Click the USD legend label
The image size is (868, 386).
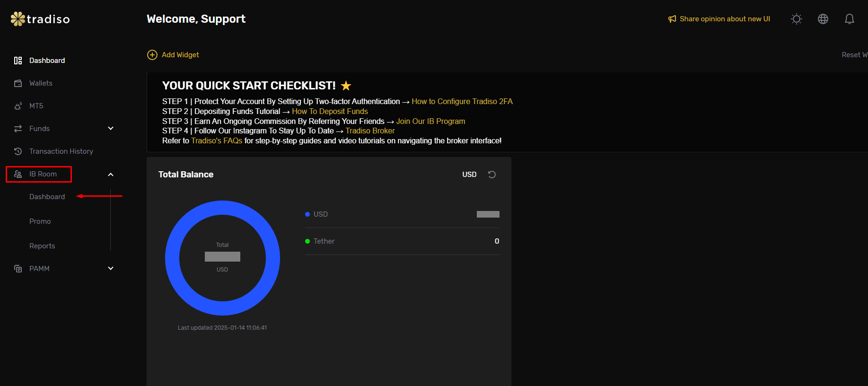click(x=321, y=214)
